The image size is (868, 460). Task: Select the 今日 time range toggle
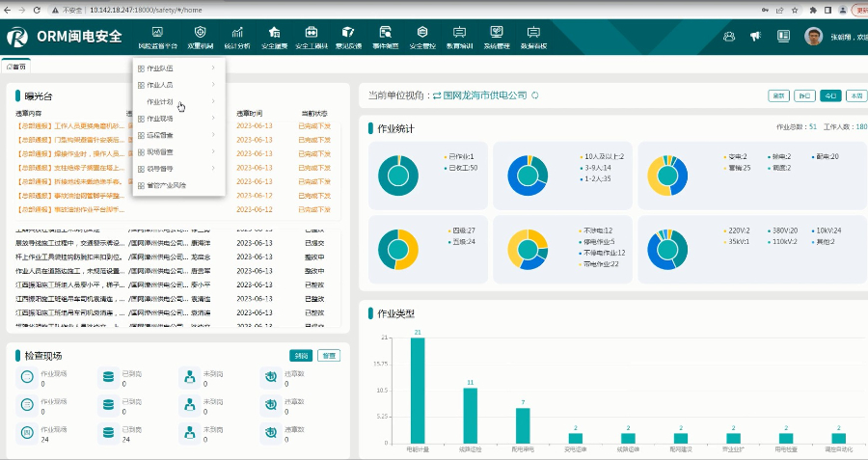click(x=829, y=95)
